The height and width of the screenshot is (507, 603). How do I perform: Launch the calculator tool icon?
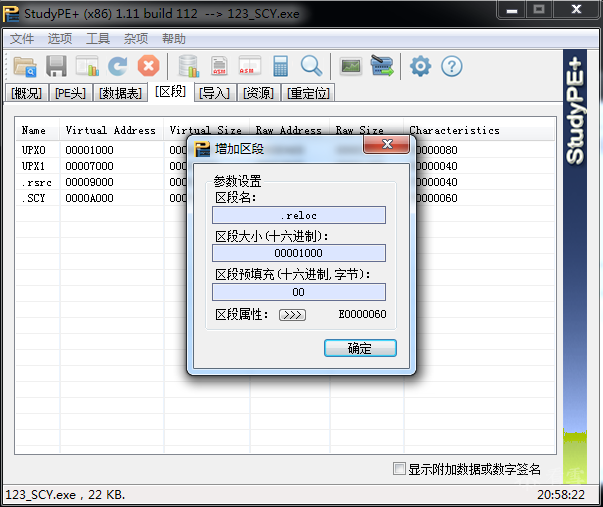pos(280,66)
